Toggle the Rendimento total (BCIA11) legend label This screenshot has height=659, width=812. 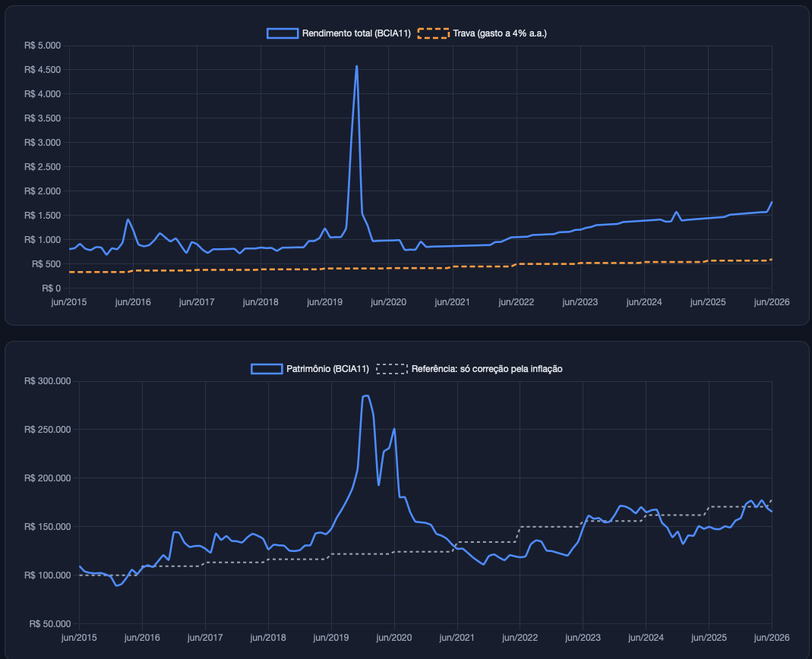coord(355,33)
